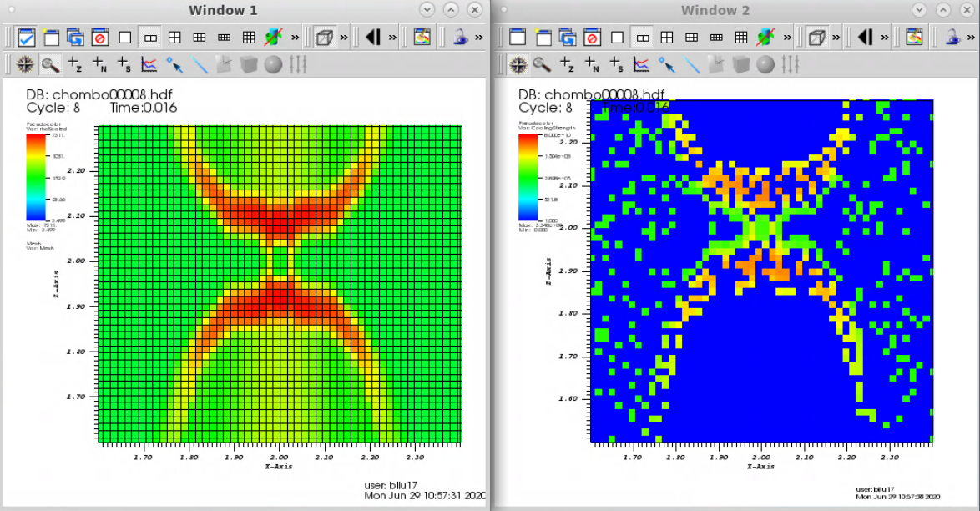Image resolution: width=980 pixels, height=511 pixels.
Task: Clone Window 1 with the clone icon
Action: 76,38
